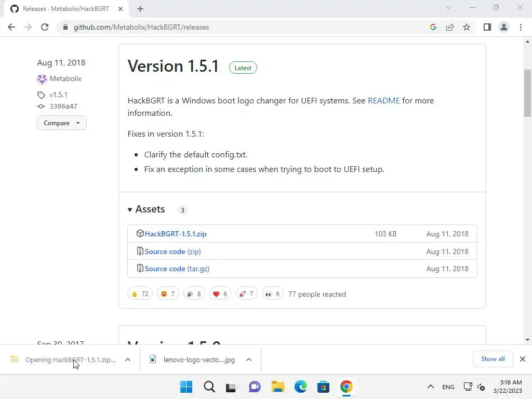
Task: Open File Explorer from taskbar
Action: click(277, 387)
